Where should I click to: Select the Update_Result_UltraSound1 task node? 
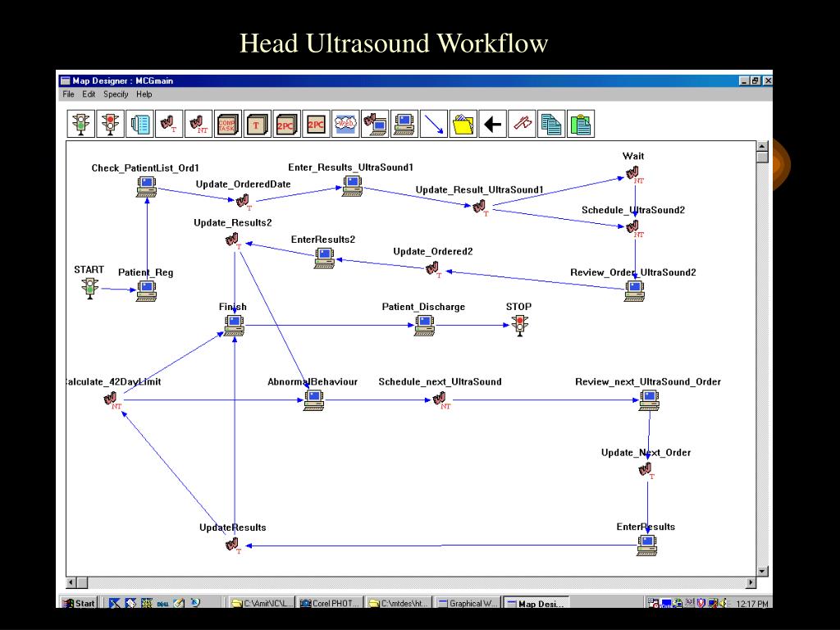click(x=481, y=208)
